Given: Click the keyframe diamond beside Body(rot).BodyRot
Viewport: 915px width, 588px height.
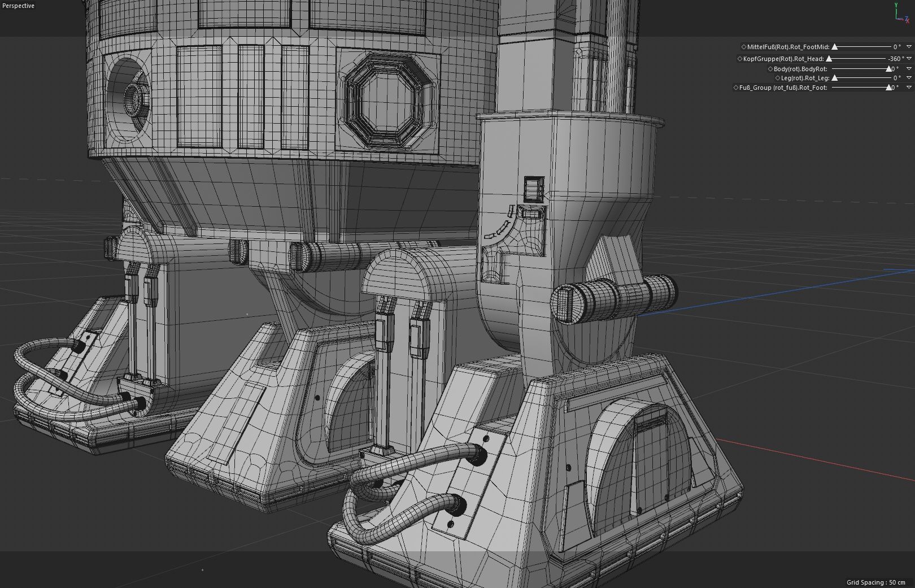Looking at the screenshot, I should (770, 69).
